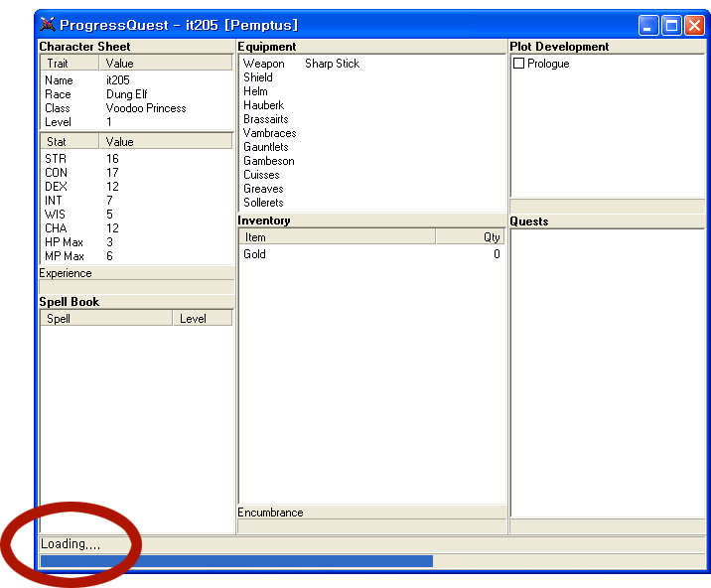Select the CHA stat row

[x=136, y=228]
